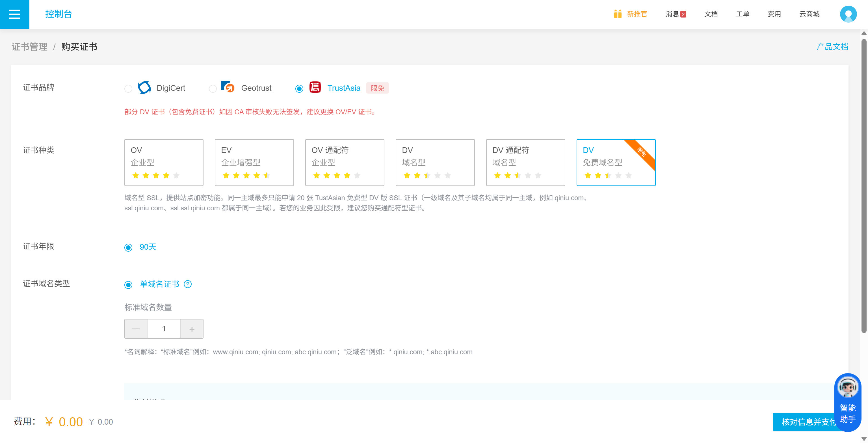Viewport: 868px width, 443px height.
Task: Select the 90天 certificate period radio
Action: tap(128, 247)
